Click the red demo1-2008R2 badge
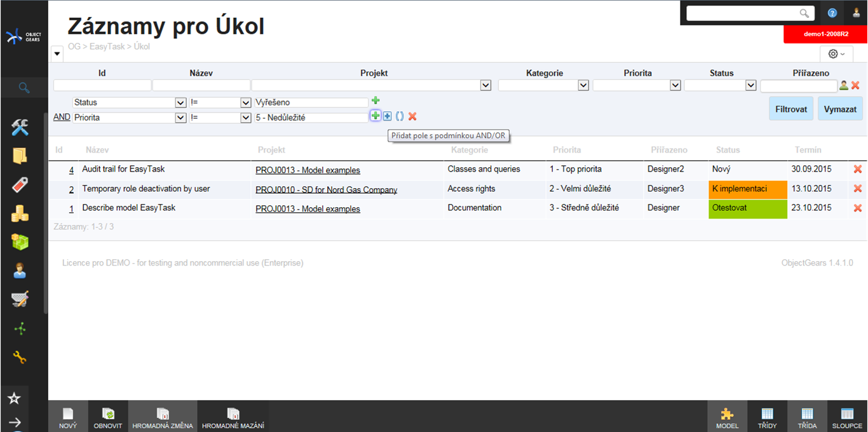Image resolution: width=868 pixels, height=432 pixels. [825, 34]
